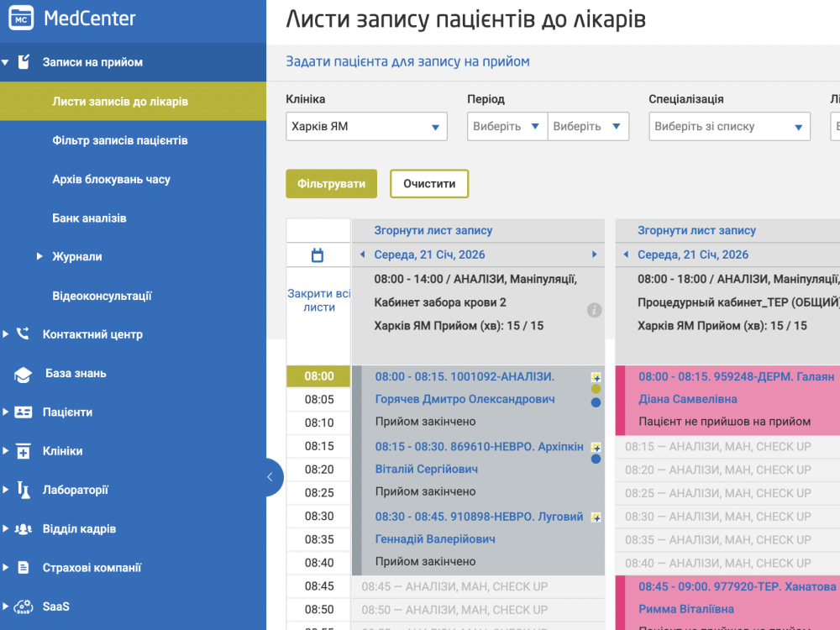The width and height of the screenshot is (840, 630).
Task: Expand the Клініки section
Action: click(5, 450)
